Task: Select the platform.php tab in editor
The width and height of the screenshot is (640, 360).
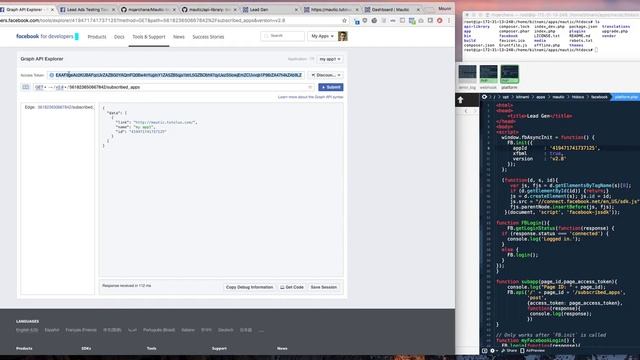Action: (626, 97)
